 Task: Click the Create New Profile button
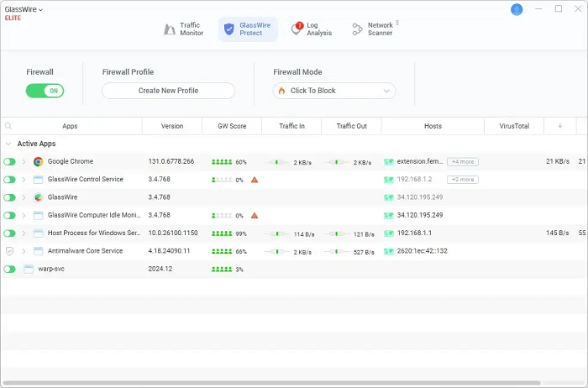click(x=168, y=91)
